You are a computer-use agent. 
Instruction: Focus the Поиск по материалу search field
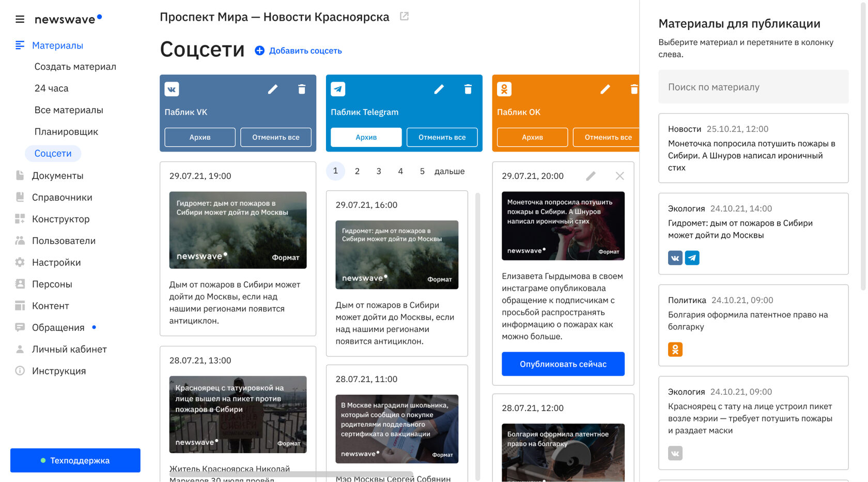click(753, 87)
